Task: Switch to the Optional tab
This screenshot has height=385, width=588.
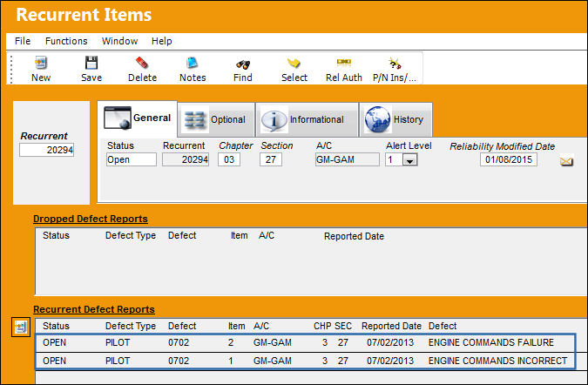Action: click(x=216, y=119)
